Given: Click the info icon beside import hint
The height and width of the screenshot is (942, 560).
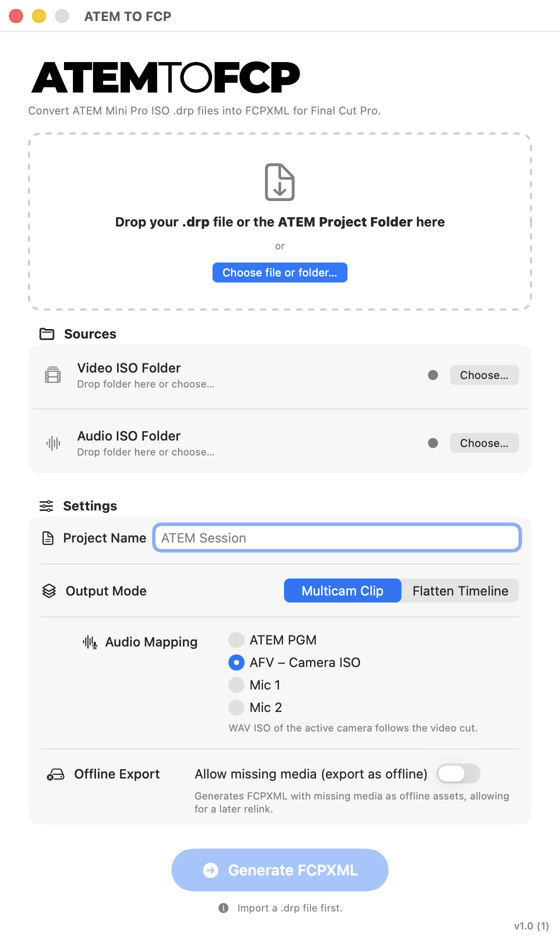Looking at the screenshot, I should (223, 908).
